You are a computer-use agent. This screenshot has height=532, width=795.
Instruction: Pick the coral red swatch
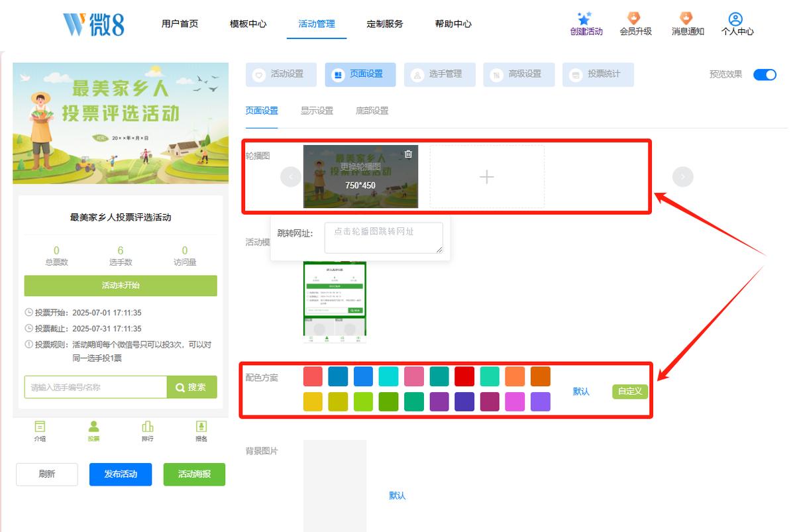313,376
